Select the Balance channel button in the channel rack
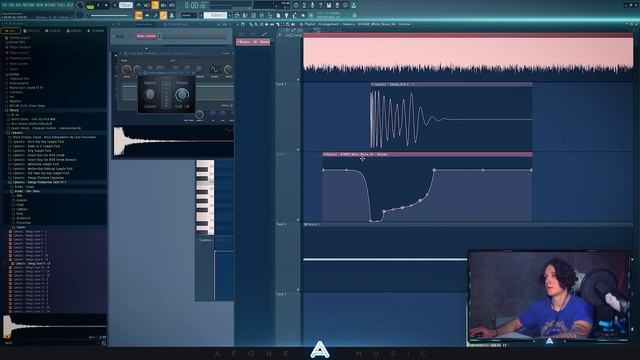The height and width of the screenshot is (360, 640). 146,36
